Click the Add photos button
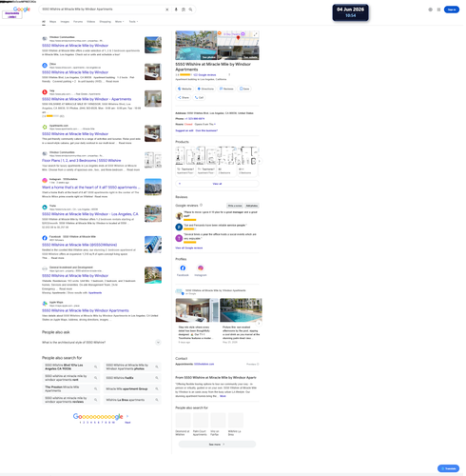 pyautogui.click(x=252, y=206)
